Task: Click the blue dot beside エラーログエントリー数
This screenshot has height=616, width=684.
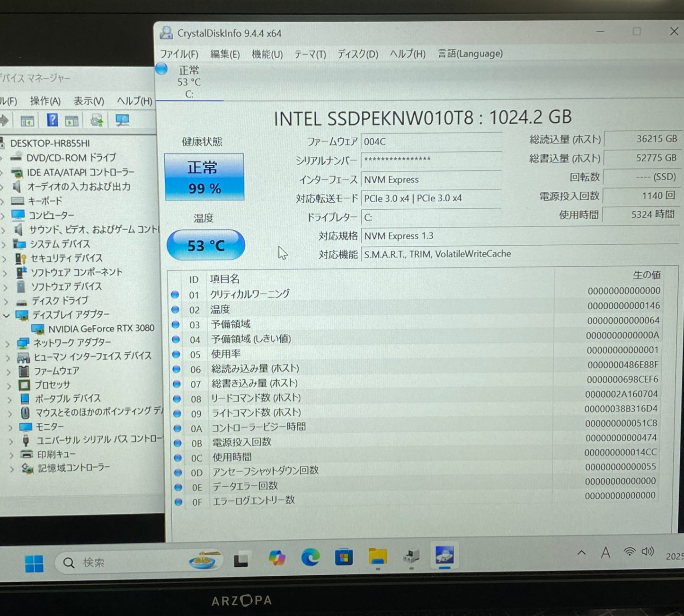Action: [x=178, y=502]
